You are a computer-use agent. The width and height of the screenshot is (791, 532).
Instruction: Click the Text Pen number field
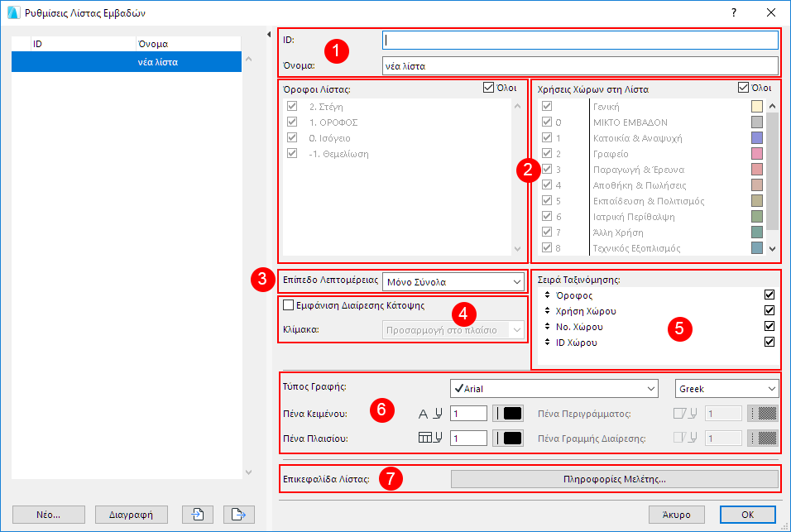point(468,414)
